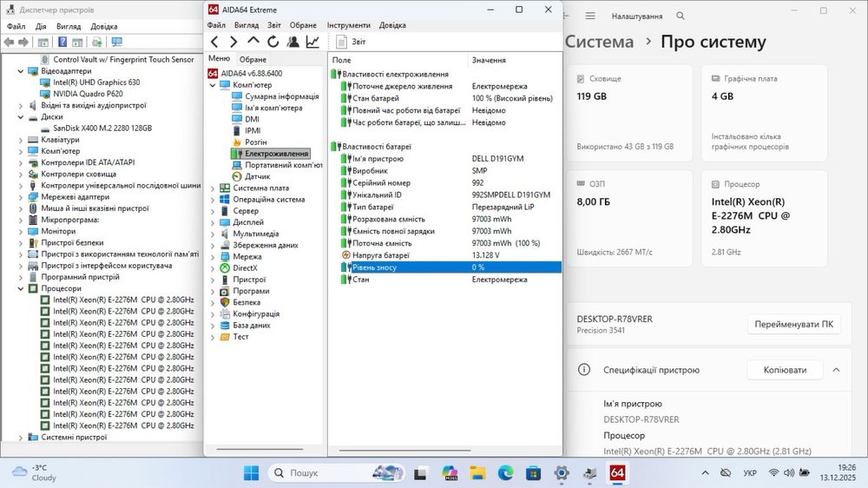
Task: Click Система breadcrumb link
Action: pos(600,42)
